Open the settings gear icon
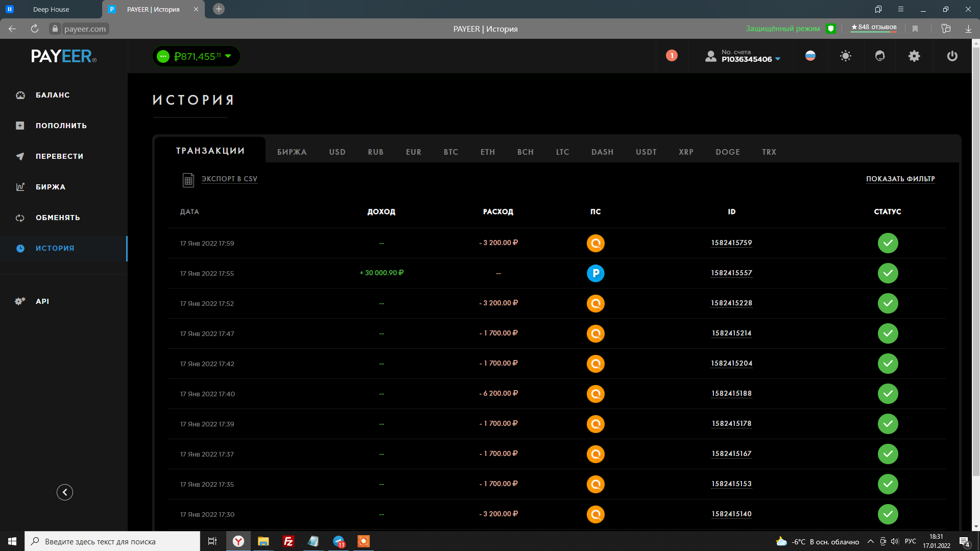Screen dimensions: 980x551 click(x=914, y=56)
